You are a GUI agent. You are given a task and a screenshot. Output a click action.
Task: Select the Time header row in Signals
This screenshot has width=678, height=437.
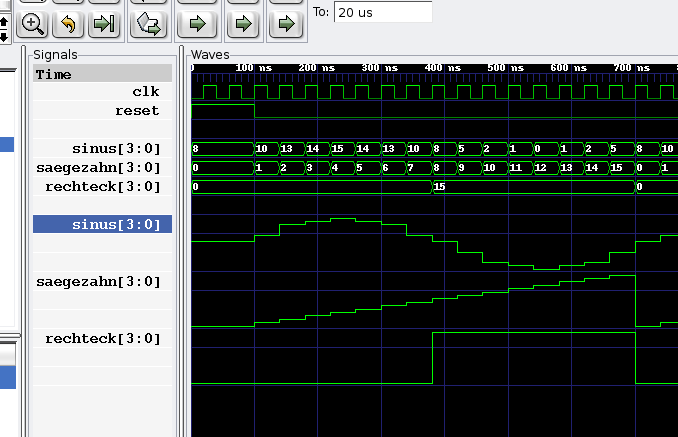pyautogui.click(x=102, y=74)
